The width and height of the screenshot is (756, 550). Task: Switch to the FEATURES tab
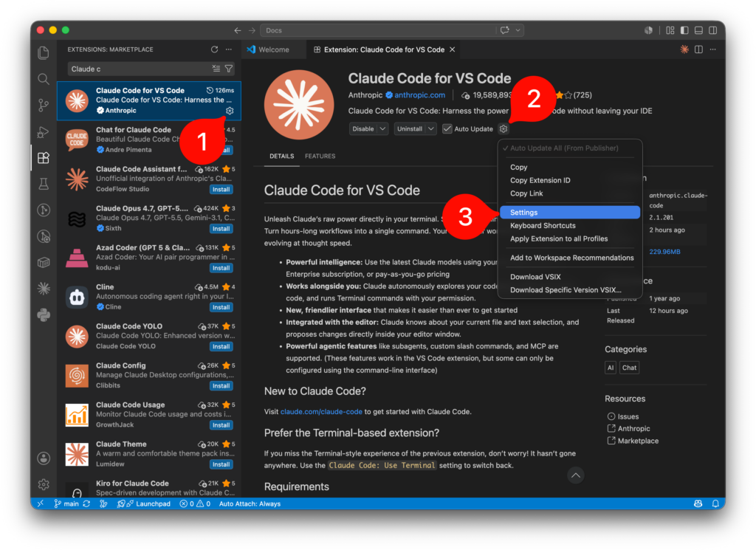click(320, 157)
